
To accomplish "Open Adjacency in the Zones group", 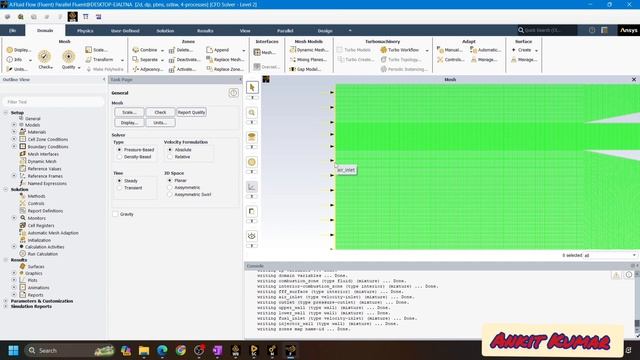I will point(148,69).
